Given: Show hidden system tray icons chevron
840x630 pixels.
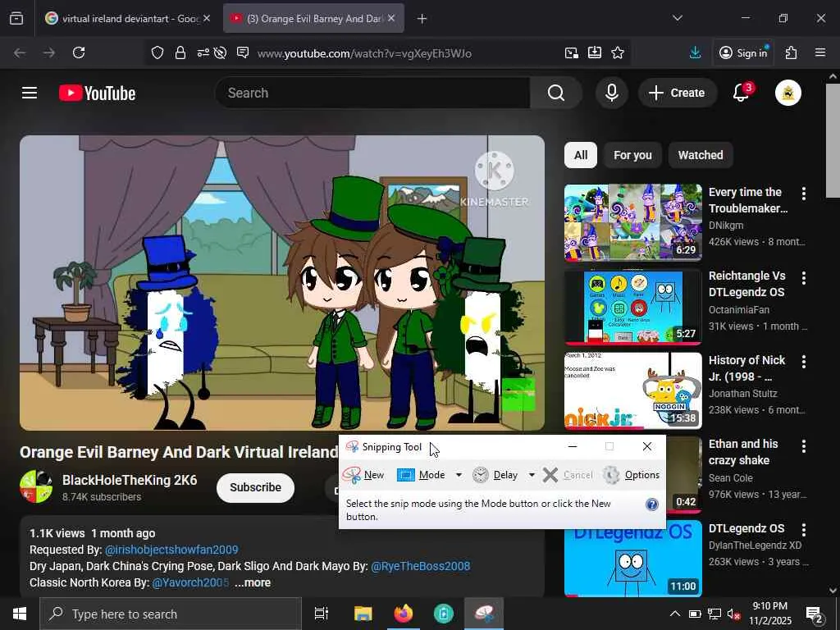Looking at the screenshot, I should click(675, 614).
